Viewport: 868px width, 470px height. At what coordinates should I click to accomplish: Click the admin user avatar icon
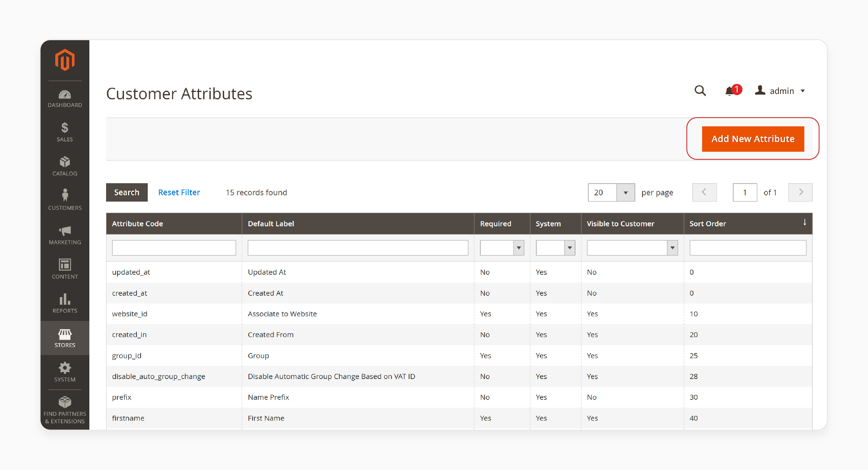pyautogui.click(x=760, y=90)
